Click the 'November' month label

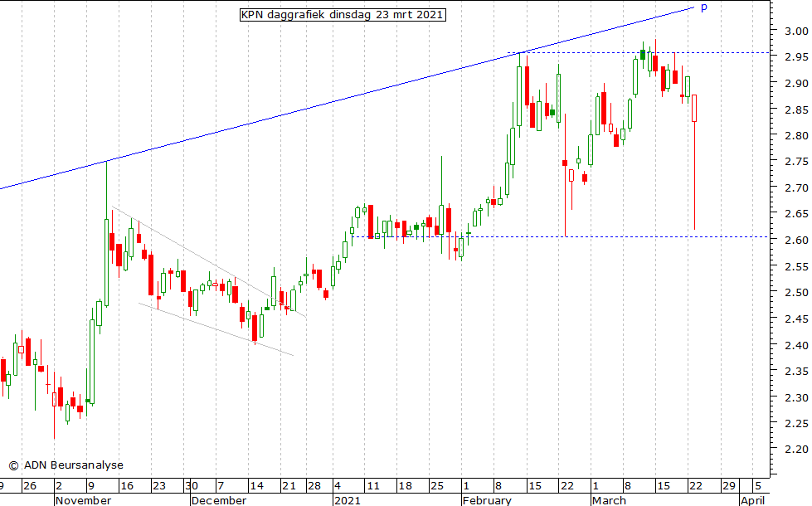pyautogui.click(x=84, y=500)
